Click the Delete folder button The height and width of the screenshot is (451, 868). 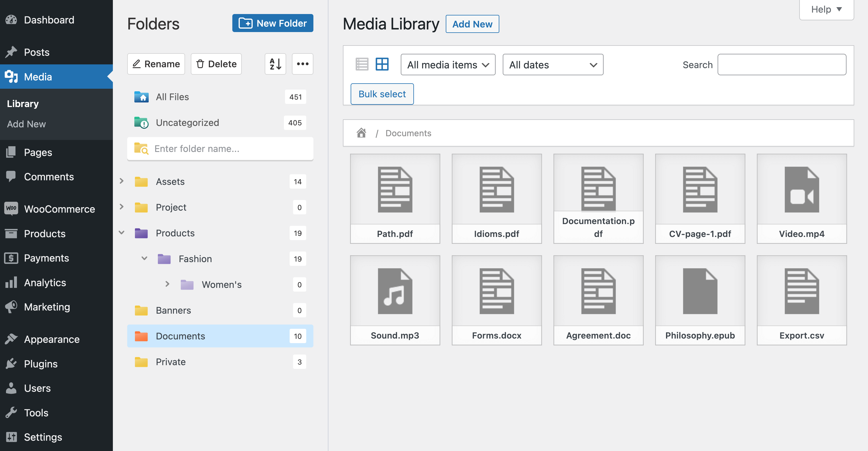click(216, 64)
